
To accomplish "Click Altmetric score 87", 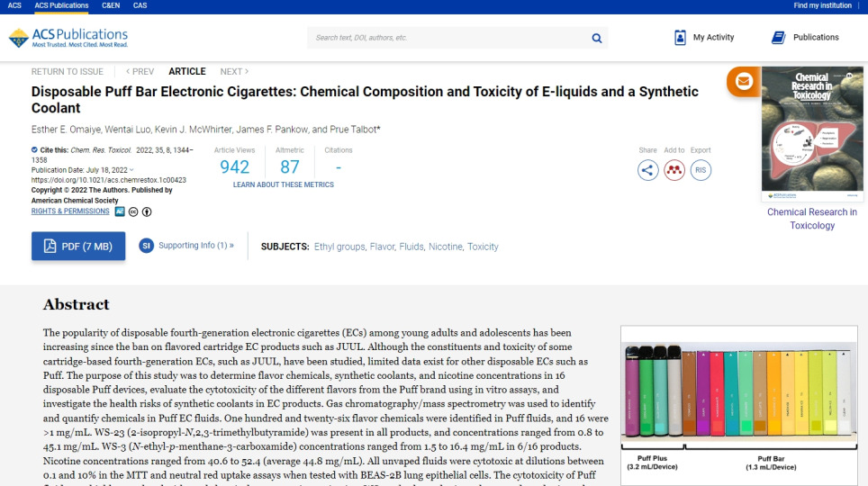I will pyautogui.click(x=290, y=166).
